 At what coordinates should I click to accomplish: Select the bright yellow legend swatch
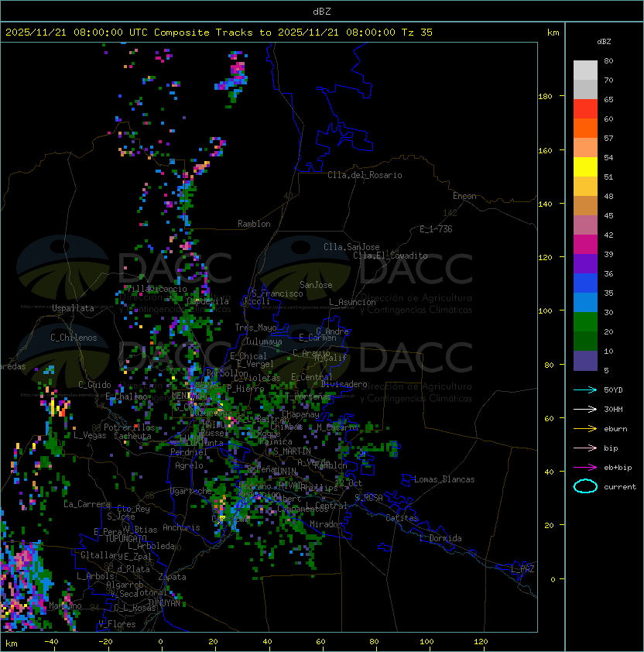[585, 166]
